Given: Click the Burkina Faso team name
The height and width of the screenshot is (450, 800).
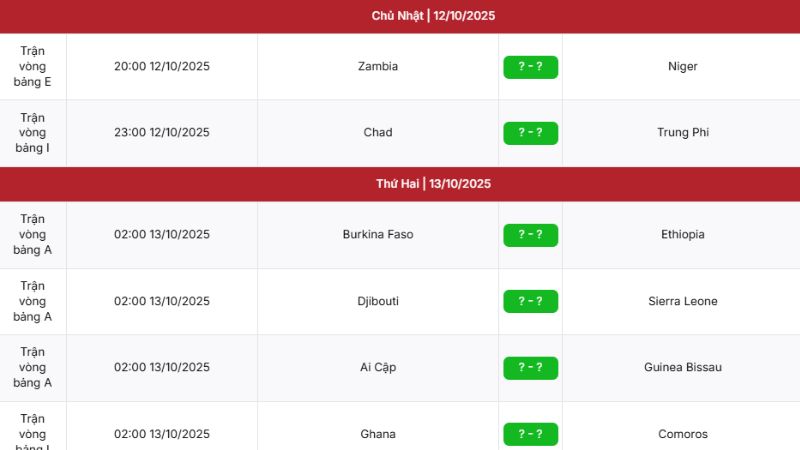Looking at the screenshot, I should pos(378,235).
